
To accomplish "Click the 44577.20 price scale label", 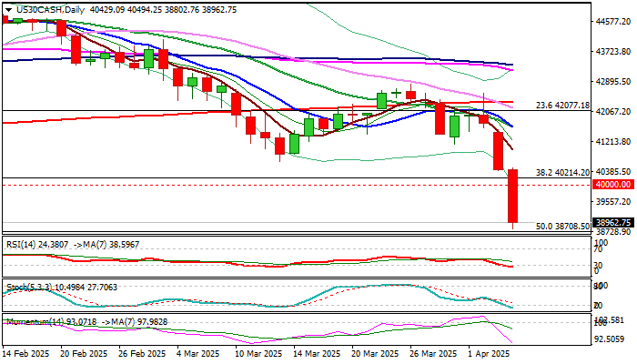I will point(614,21).
